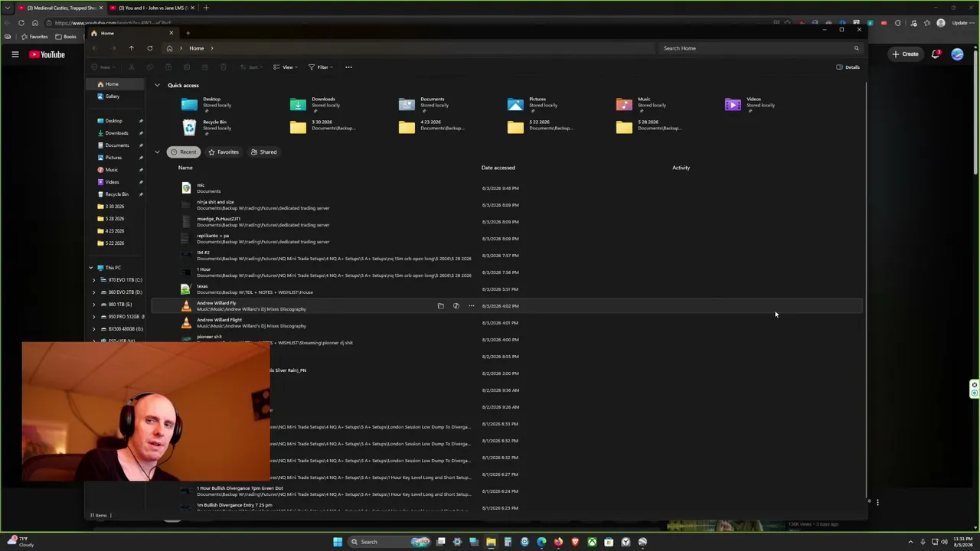Open the AI sharing action for Andrew Willard Fly

click(x=456, y=306)
